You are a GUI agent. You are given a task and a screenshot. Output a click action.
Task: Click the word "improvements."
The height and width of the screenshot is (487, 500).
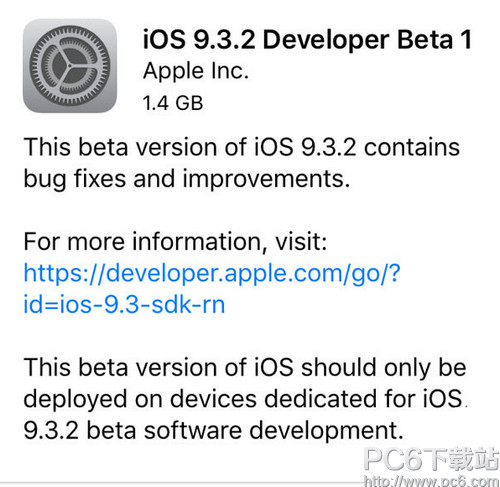(x=266, y=179)
